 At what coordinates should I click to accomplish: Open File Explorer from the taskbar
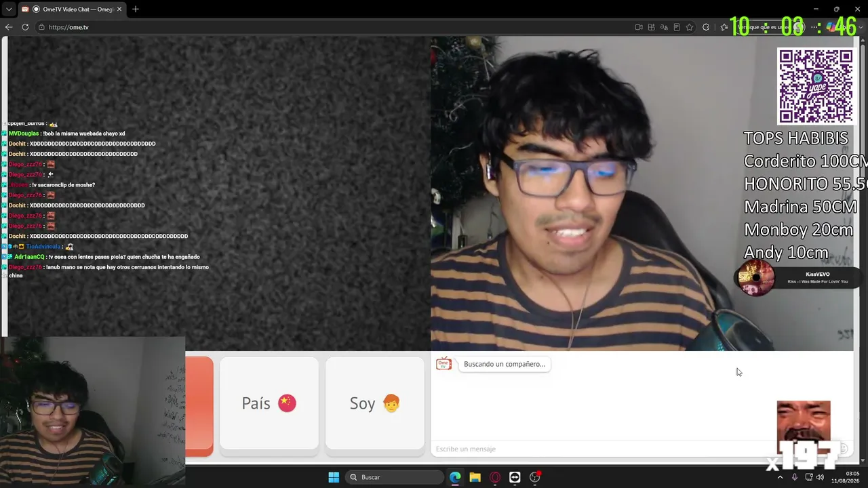tap(475, 477)
